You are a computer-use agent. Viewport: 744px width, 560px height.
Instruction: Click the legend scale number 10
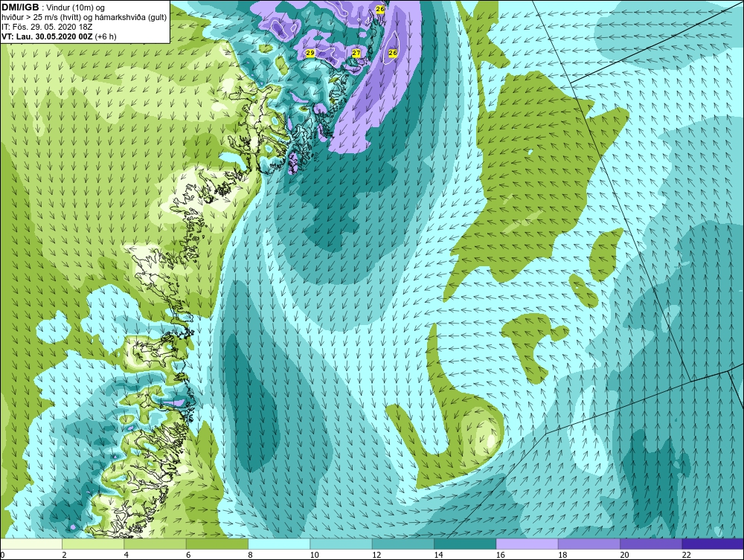coord(315,556)
